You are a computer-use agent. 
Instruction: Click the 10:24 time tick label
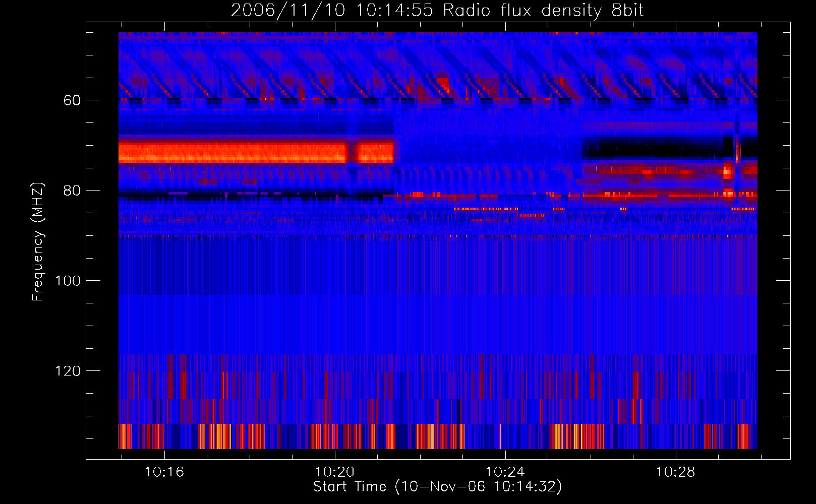505,472
